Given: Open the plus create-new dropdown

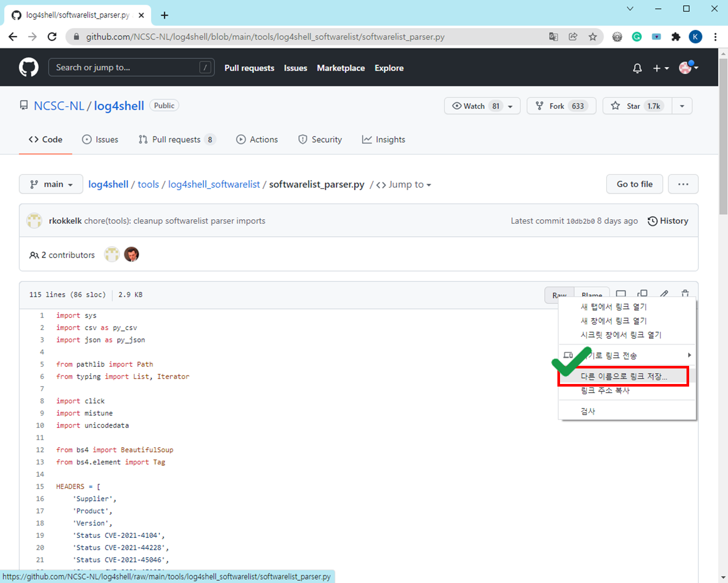Looking at the screenshot, I should 661,68.
